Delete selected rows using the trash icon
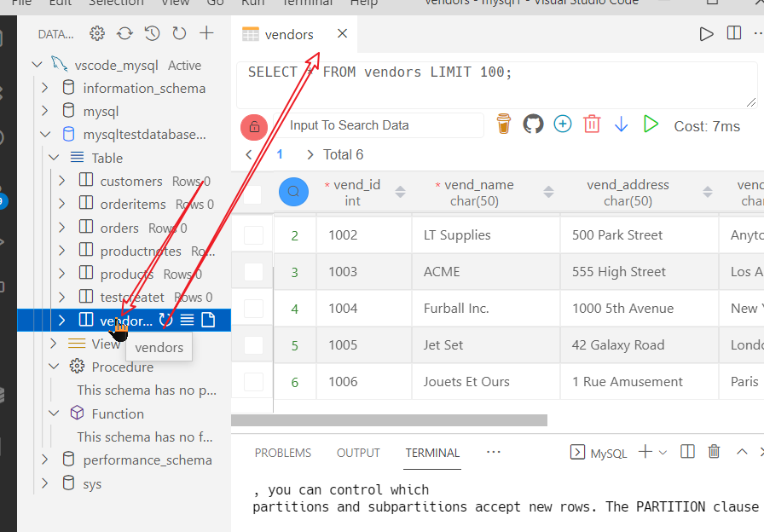This screenshot has height=532, width=764. pyautogui.click(x=593, y=124)
